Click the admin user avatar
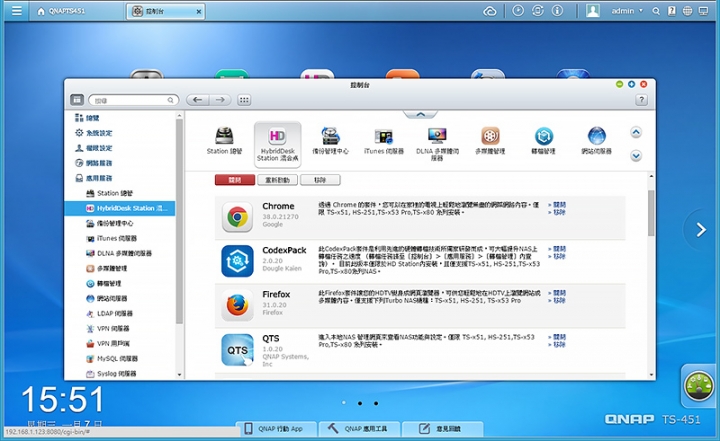This screenshot has height=441, width=720. pyautogui.click(x=593, y=11)
